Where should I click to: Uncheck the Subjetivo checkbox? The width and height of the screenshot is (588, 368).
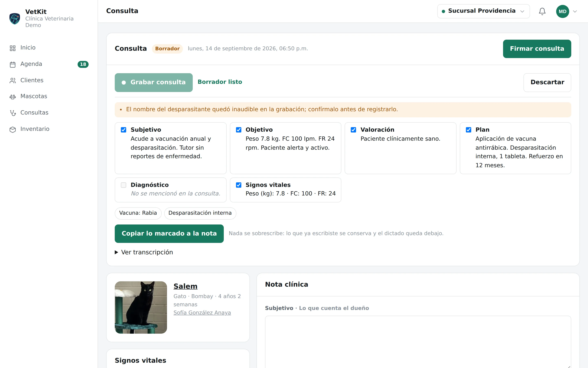pyautogui.click(x=124, y=130)
